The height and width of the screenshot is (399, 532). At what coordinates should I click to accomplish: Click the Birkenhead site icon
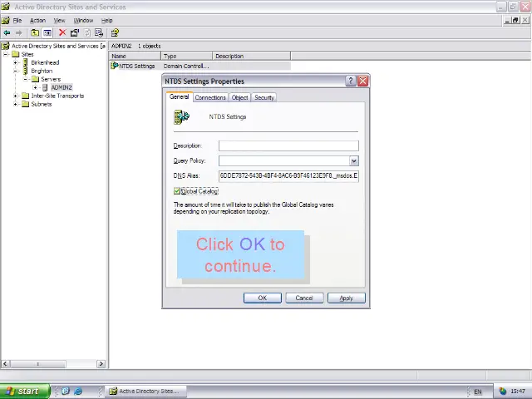point(26,62)
